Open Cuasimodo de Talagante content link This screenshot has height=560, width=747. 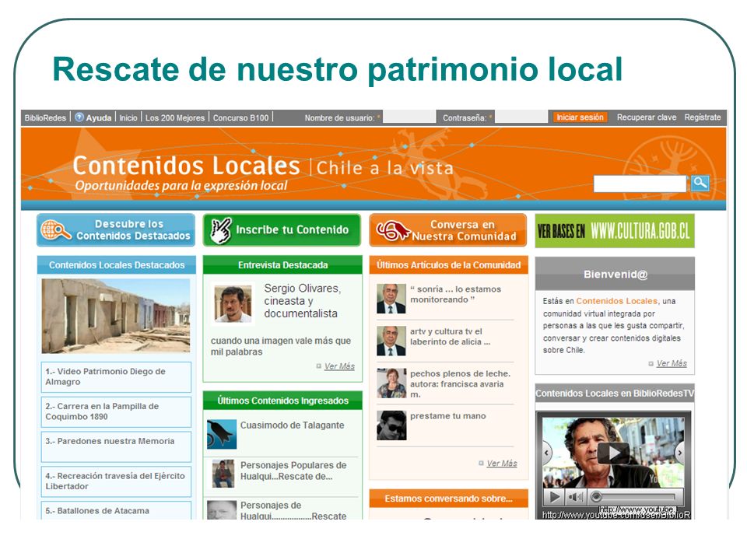coord(292,425)
